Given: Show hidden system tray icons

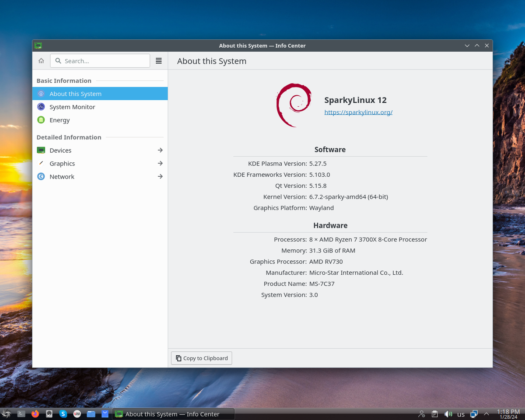Looking at the screenshot, I should coord(486,413).
